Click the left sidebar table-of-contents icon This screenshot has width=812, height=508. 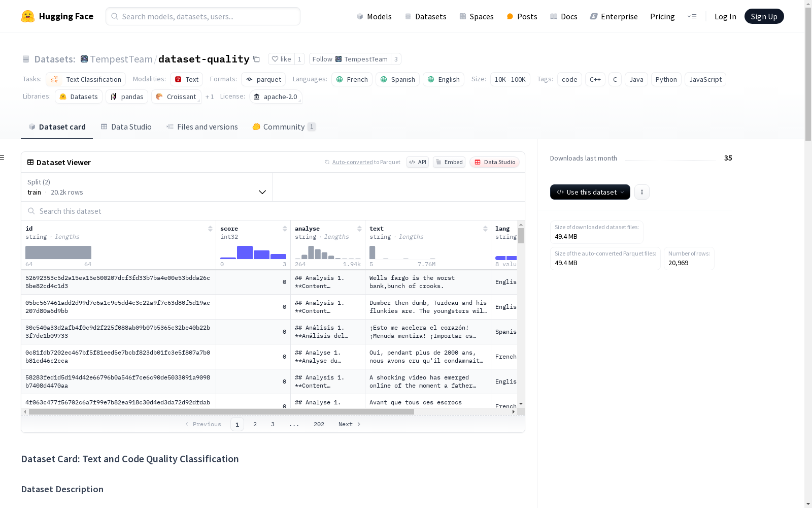[x=2, y=157]
